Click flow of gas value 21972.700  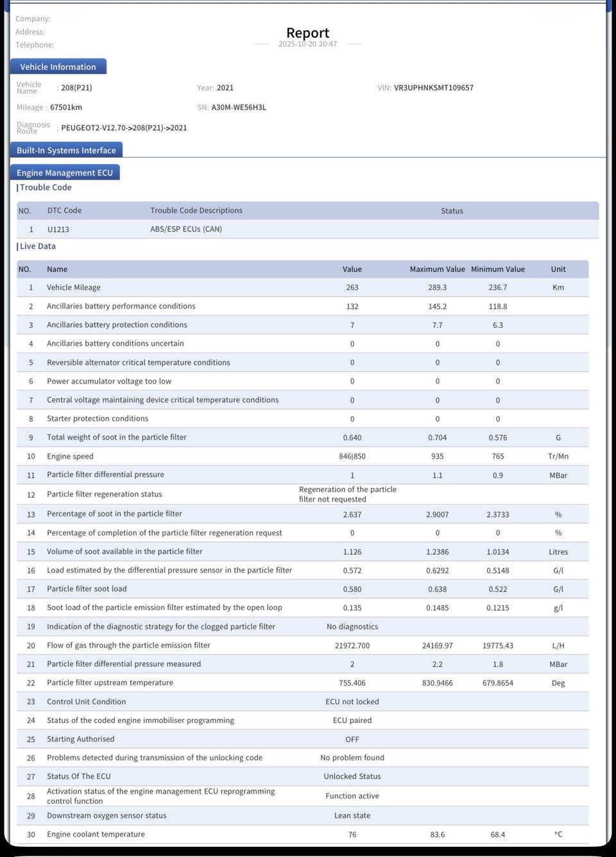[x=352, y=646]
